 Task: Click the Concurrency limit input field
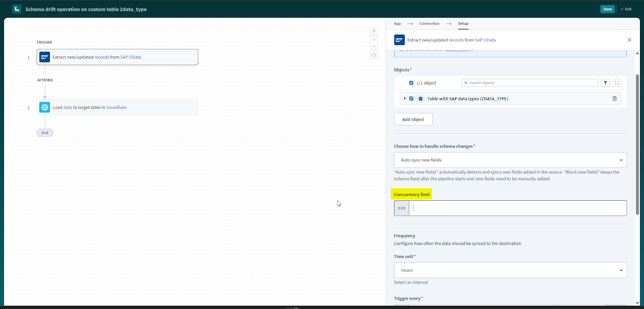pos(518,208)
